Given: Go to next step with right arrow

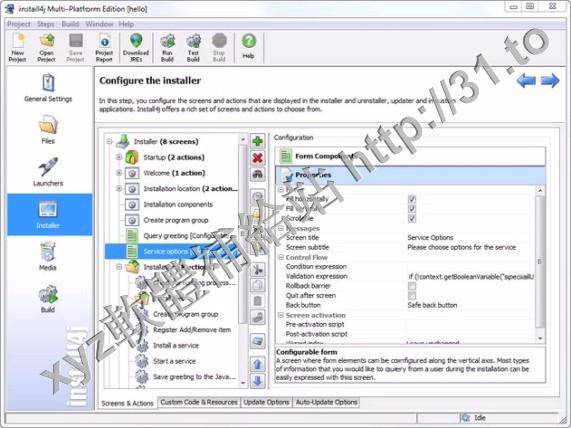Looking at the screenshot, I should (x=550, y=81).
